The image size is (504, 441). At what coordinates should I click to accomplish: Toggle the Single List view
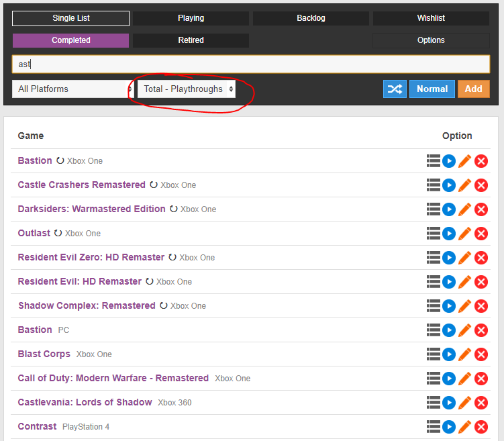(x=71, y=18)
